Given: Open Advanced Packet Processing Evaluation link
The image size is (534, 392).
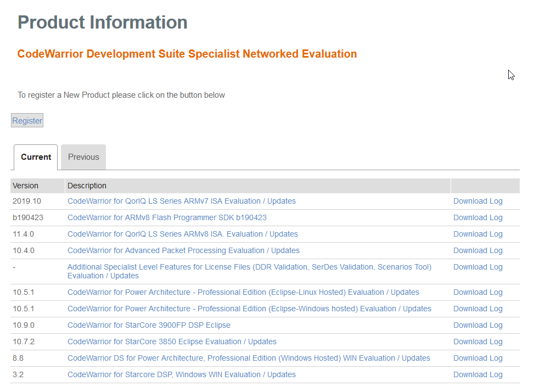Looking at the screenshot, I should pos(183,251).
